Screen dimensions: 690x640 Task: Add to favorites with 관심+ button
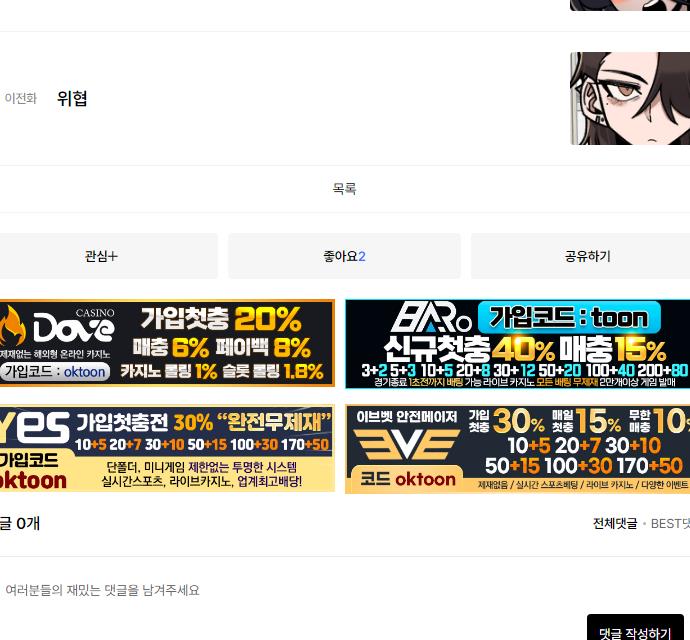point(108,256)
